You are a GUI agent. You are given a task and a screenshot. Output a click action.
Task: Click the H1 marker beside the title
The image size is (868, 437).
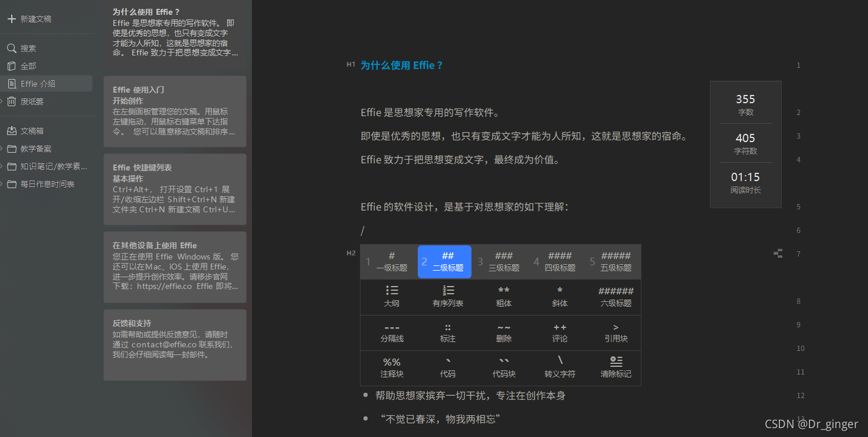click(x=351, y=64)
